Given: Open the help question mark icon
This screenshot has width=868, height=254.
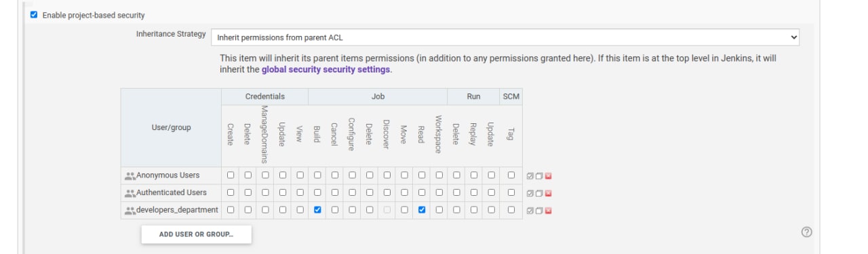Looking at the screenshot, I should [806, 232].
